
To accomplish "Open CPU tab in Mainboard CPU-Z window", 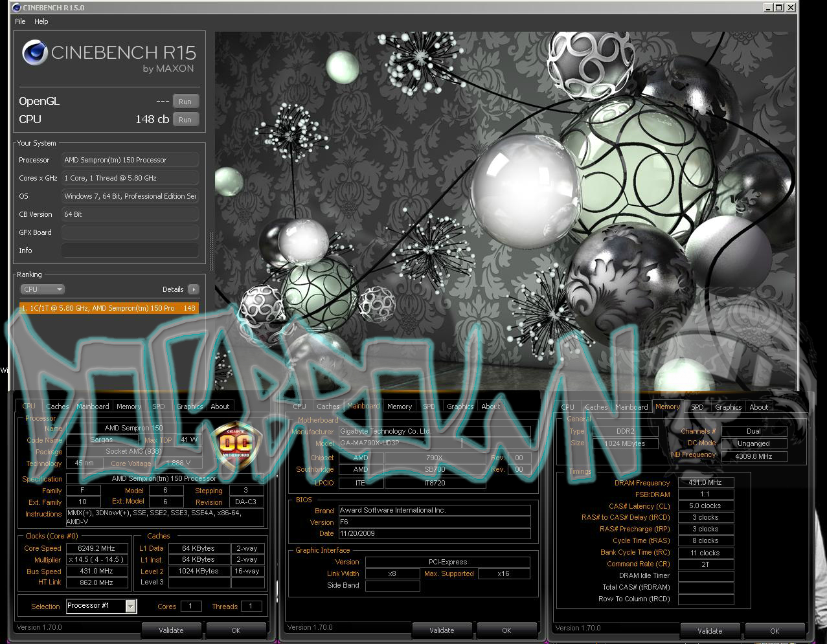I will [299, 406].
